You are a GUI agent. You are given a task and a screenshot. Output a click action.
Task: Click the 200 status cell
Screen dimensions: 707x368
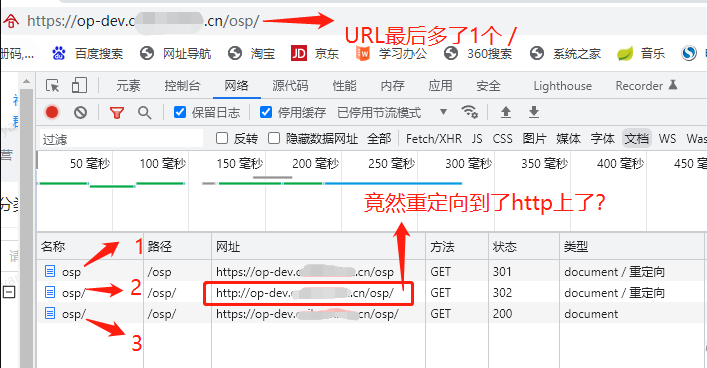click(502, 313)
